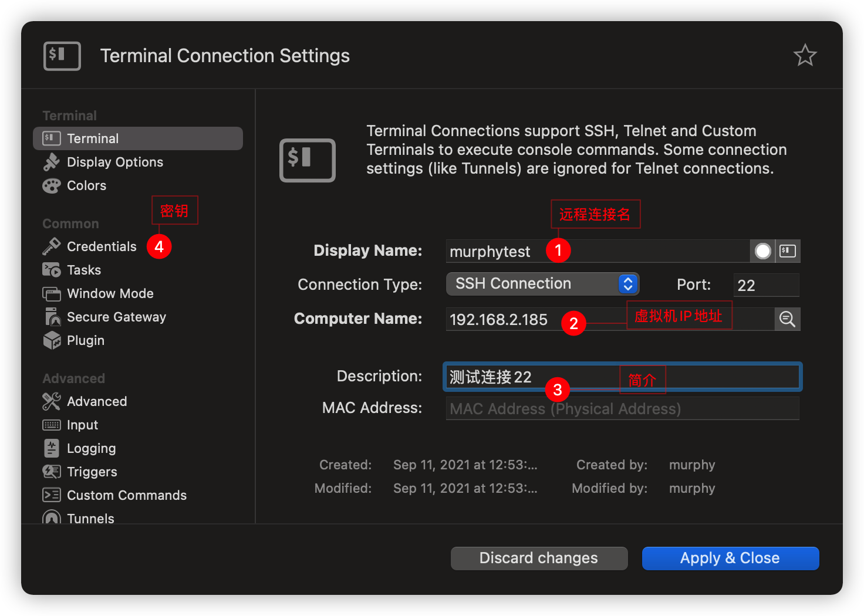The height and width of the screenshot is (616, 864).
Task: Select Tasks in the sidebar
Action: click(84, 270)
